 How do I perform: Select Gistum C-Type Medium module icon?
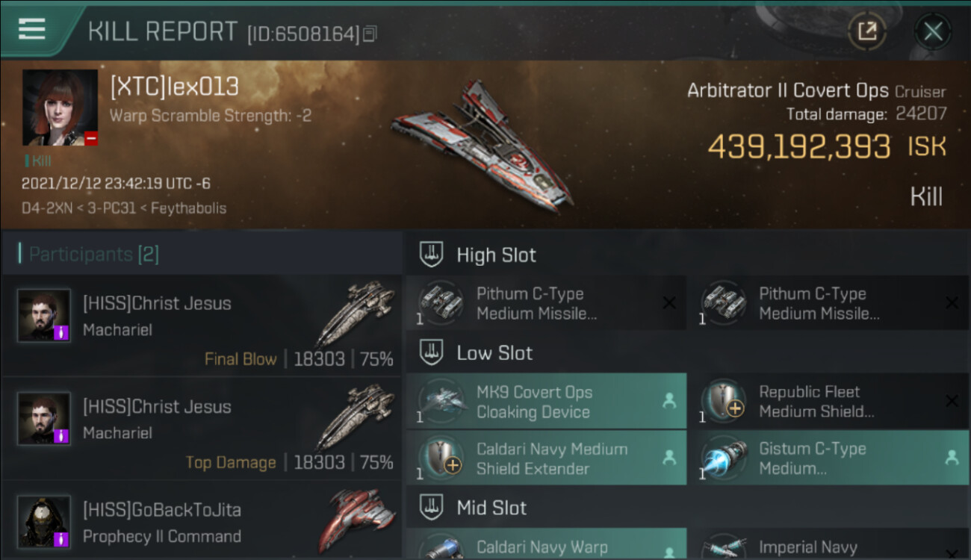[723, 458]
